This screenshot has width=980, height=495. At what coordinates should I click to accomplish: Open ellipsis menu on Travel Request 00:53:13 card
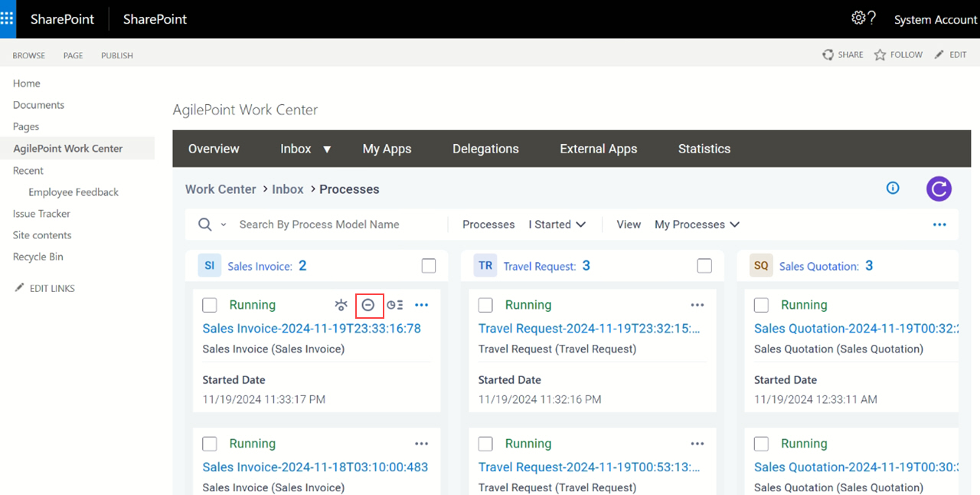pyautogui.click(x=697, y=444)
